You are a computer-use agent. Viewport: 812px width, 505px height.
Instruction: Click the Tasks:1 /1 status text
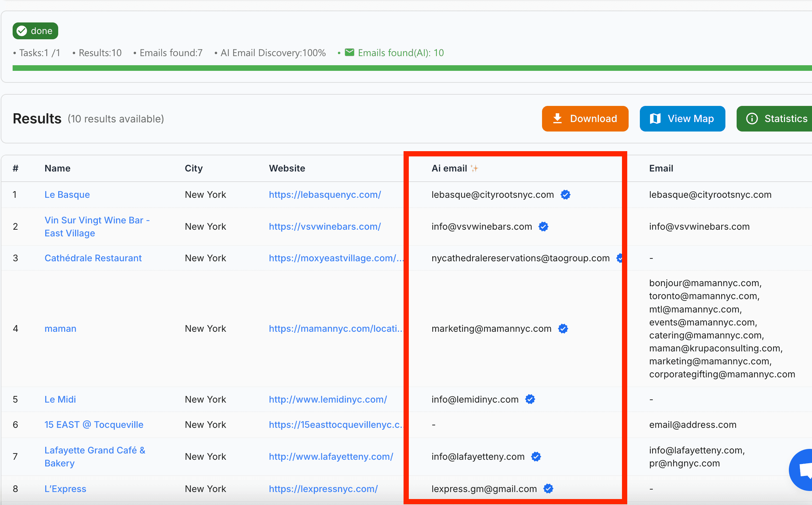point(40,53)
